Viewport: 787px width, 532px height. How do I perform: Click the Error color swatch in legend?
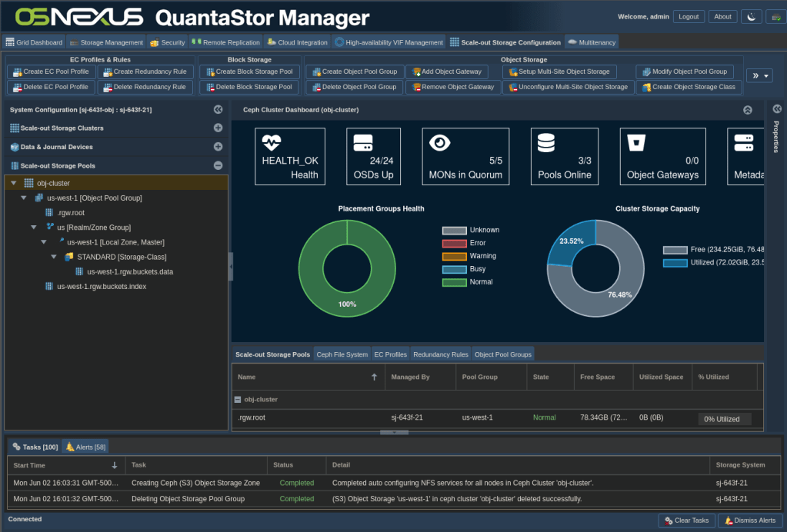click(x=455, y=243)
